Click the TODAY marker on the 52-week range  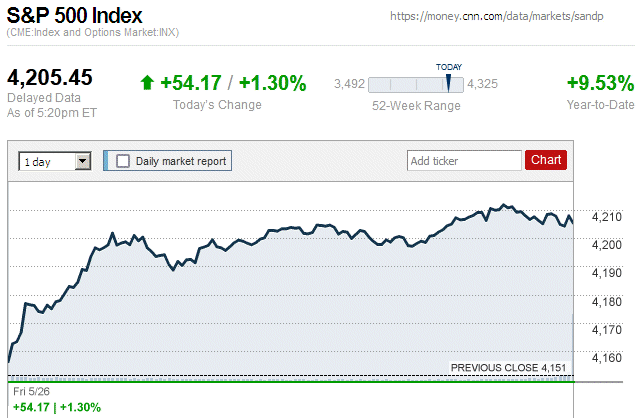pos(448,82)
